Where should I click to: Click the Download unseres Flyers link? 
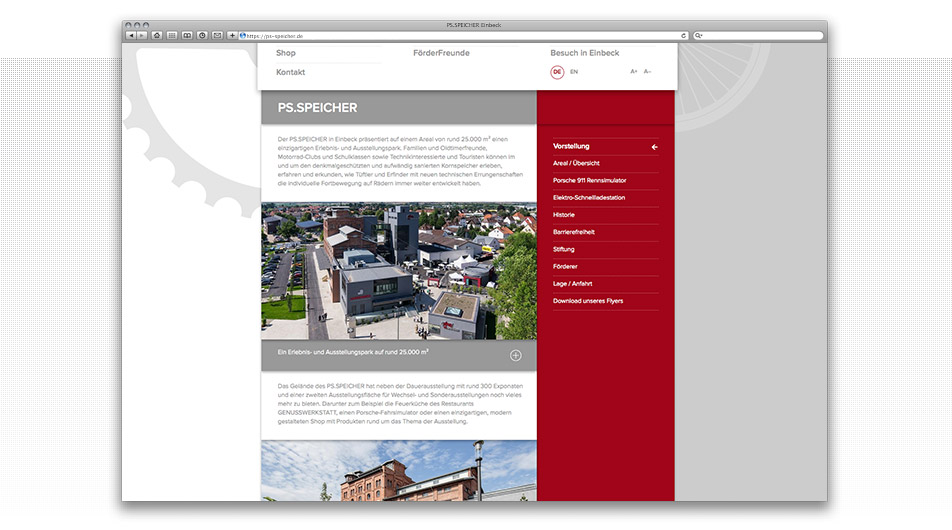coord(588,301)
